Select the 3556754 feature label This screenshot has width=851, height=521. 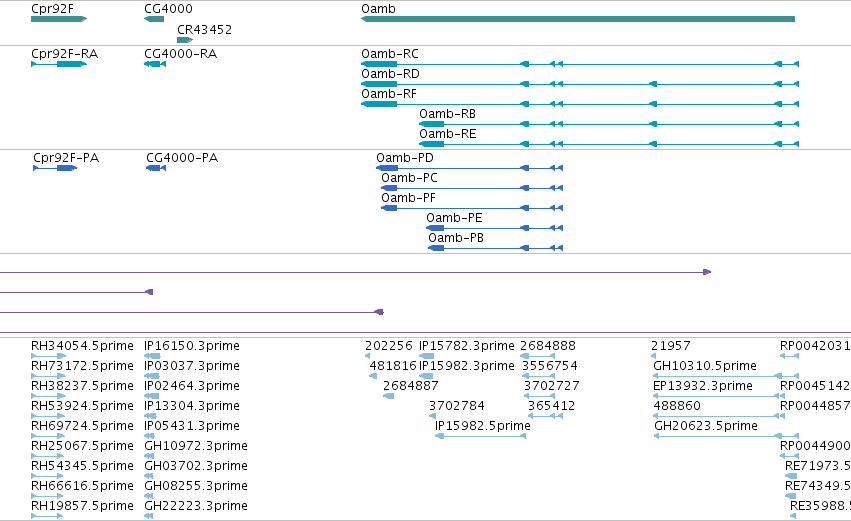click(550, 366)
